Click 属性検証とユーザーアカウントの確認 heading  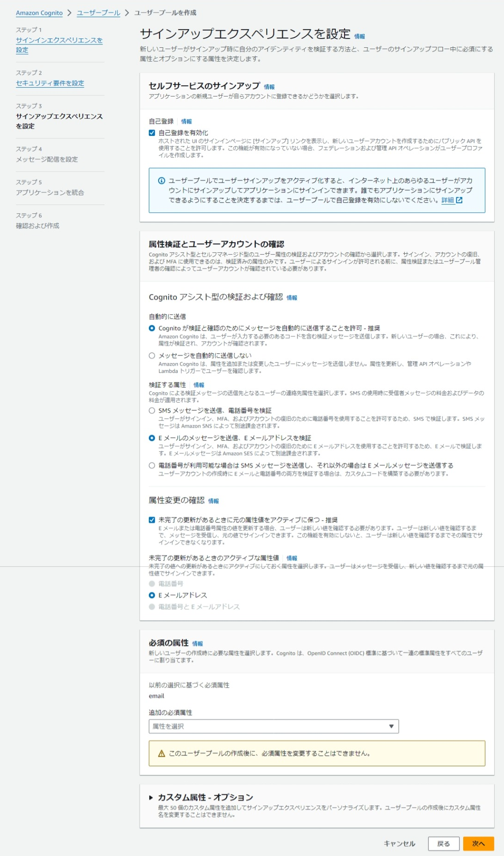217,244
